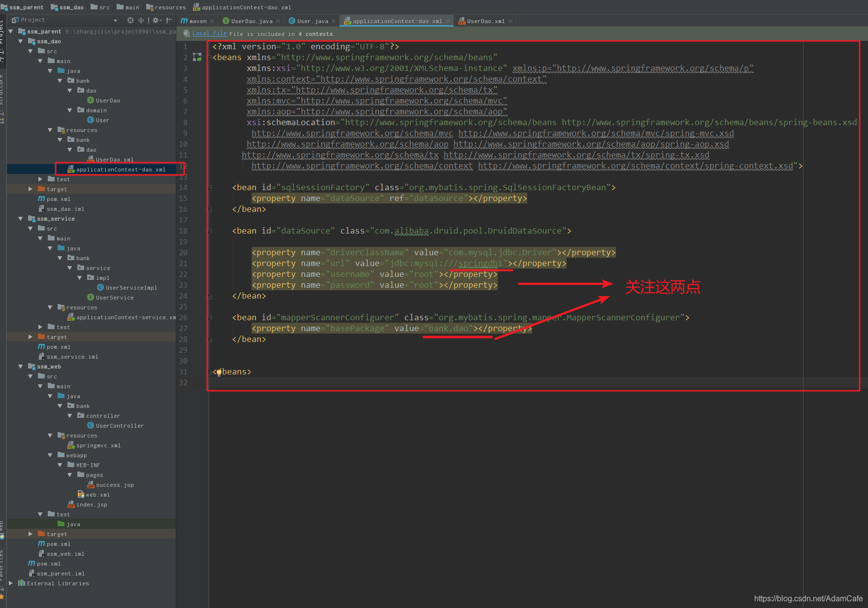The height and width of the screenshot is (608, 868).
Task: Select ssm_dao.iml in the tree
Action: (x=65, y=209)
